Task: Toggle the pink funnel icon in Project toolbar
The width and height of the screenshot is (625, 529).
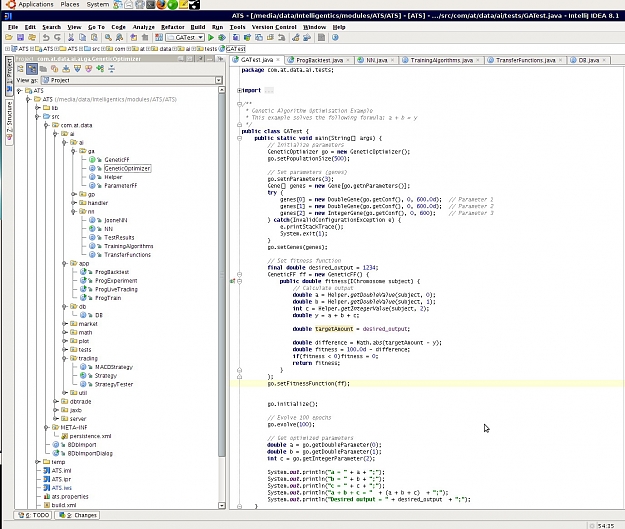Action: tap(88, 69)
